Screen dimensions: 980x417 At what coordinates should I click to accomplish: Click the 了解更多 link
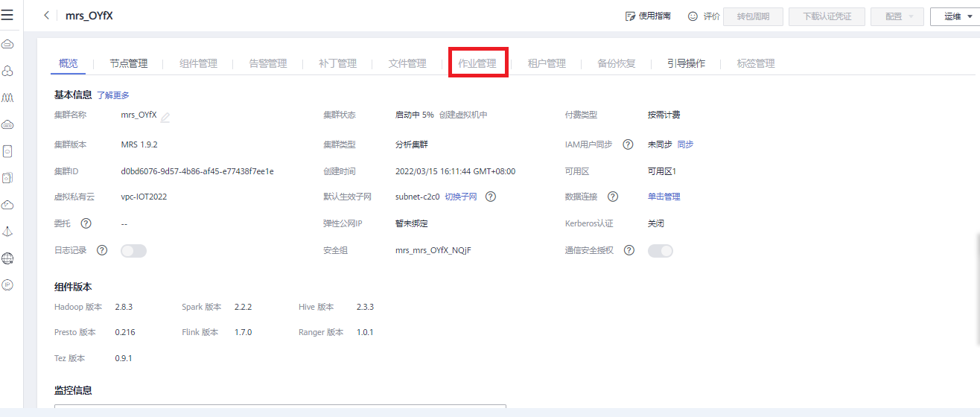point(113,95)
